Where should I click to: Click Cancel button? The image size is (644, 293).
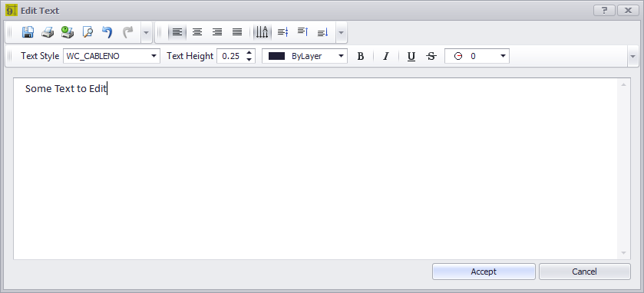click(584, 272)
